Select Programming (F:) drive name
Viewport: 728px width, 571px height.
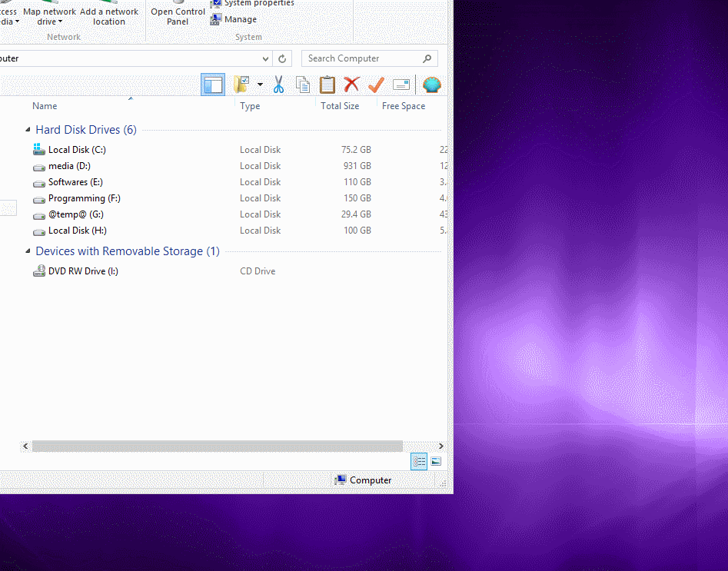click(x=85, y=198)
